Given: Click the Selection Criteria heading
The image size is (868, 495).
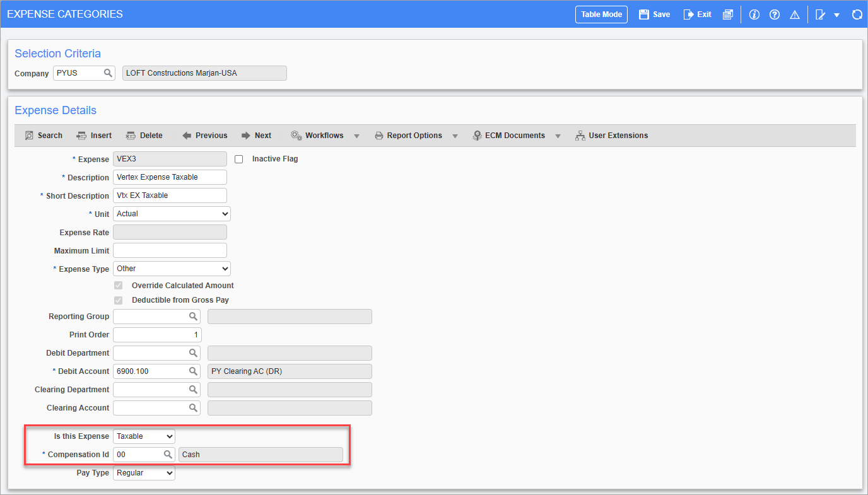Looking at the screenshot, I should click(x=57, y=54).
